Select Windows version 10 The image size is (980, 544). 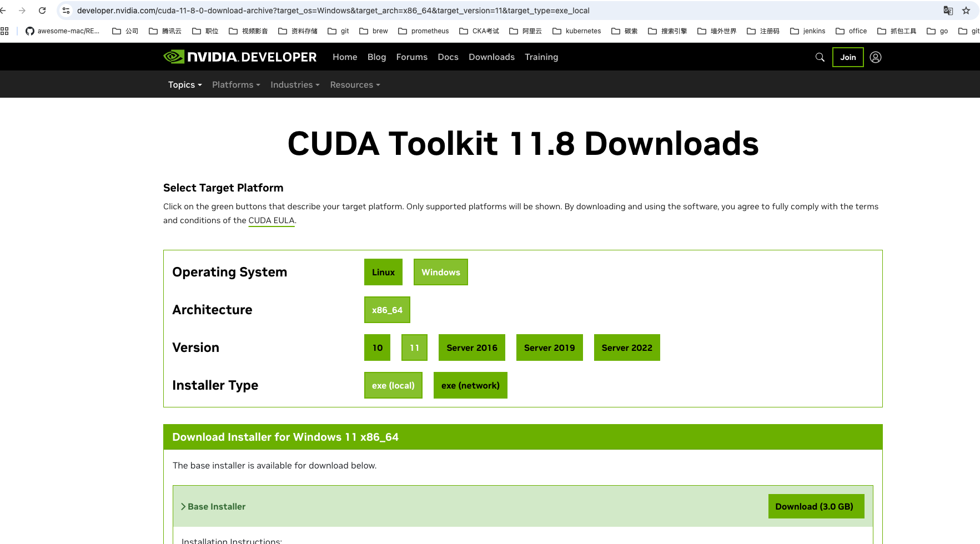378,347
